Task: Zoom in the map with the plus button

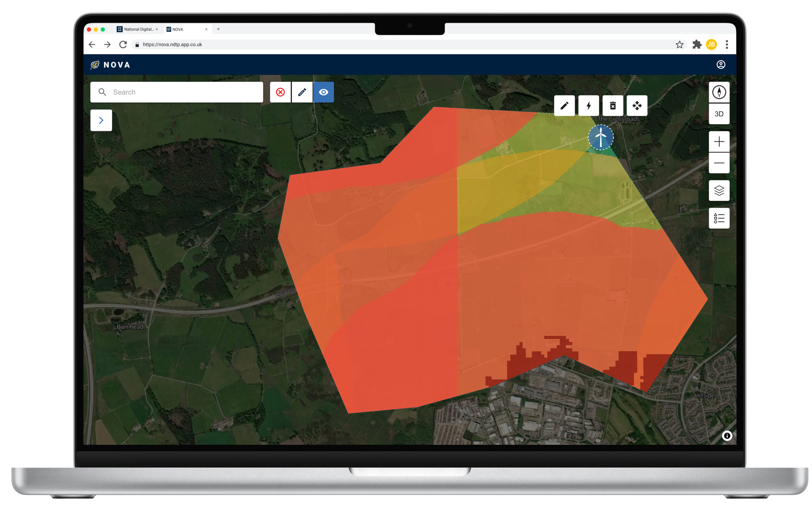Action: click(x=719, y=142)
